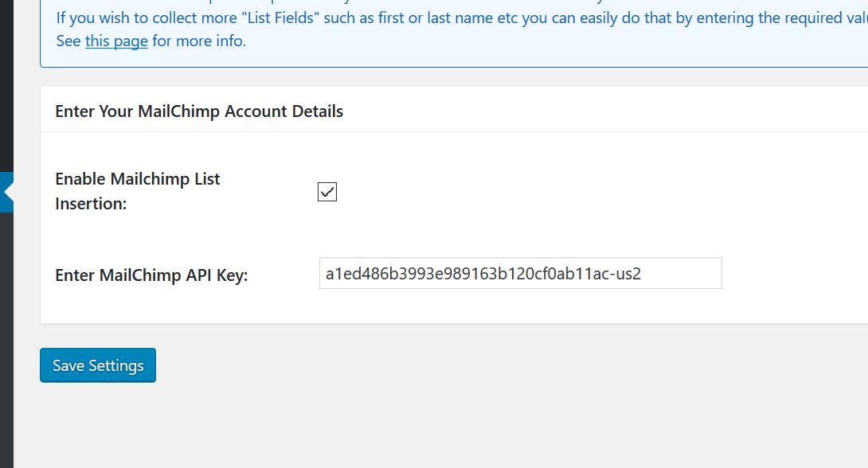Viewport: 868px width, 468px height.
Task: Click the checkmark inside the enabled checkbox
Action: tap(328, 192)
